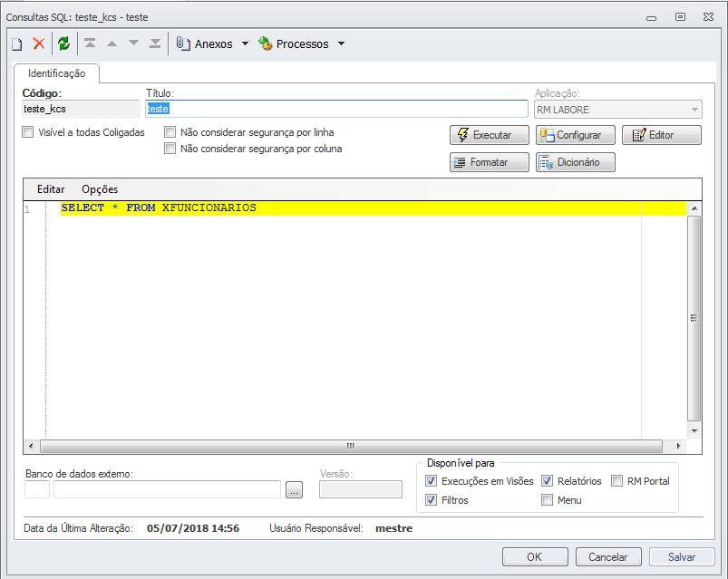Click the date value 05/07/2018 14:56

click(193, 528)
